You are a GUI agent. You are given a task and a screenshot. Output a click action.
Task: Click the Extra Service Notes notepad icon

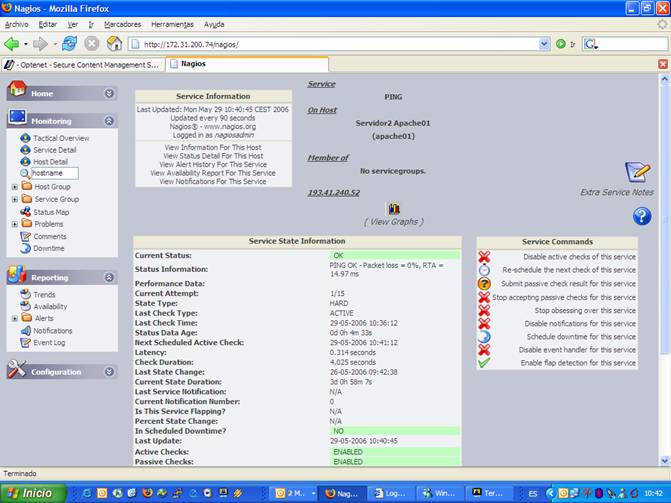coord(637,172)
